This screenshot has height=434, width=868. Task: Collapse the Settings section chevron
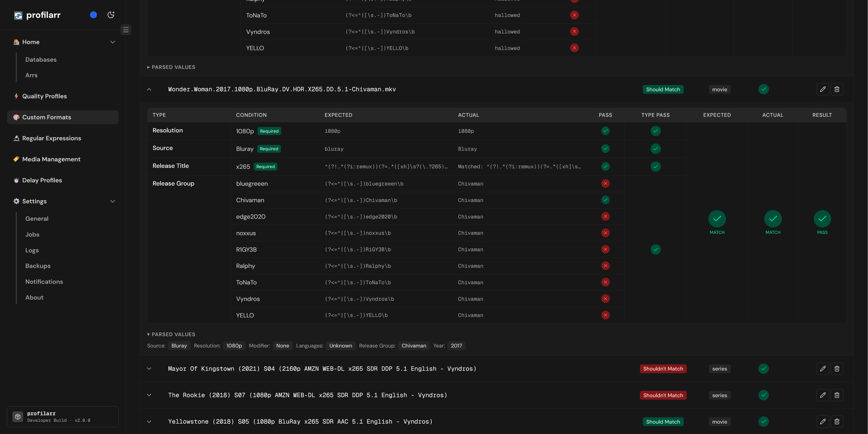click(x=113, y=201)
